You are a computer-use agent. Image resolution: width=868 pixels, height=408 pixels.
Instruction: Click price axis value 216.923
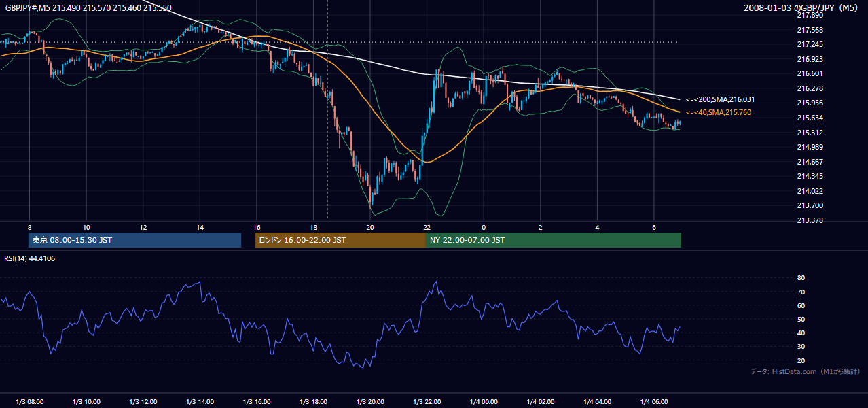point(809,59)
